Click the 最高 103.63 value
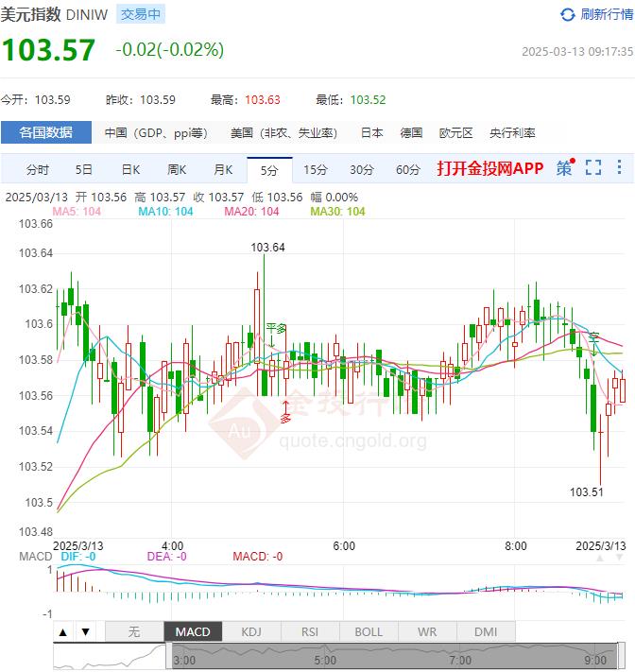Image resolution: width=635 pixels, height=672 pixels. coord(263,100)
